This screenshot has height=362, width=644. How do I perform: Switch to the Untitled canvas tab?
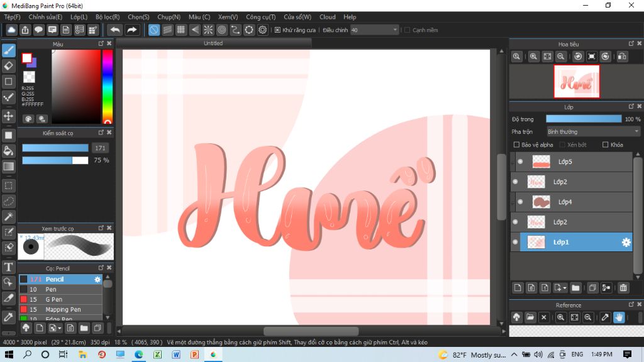(x=213, y=43)
